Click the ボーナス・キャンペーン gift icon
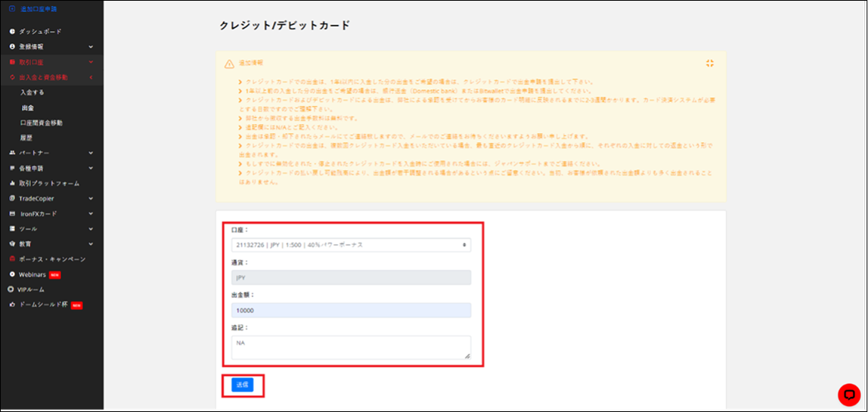 (x=12, y=259)
